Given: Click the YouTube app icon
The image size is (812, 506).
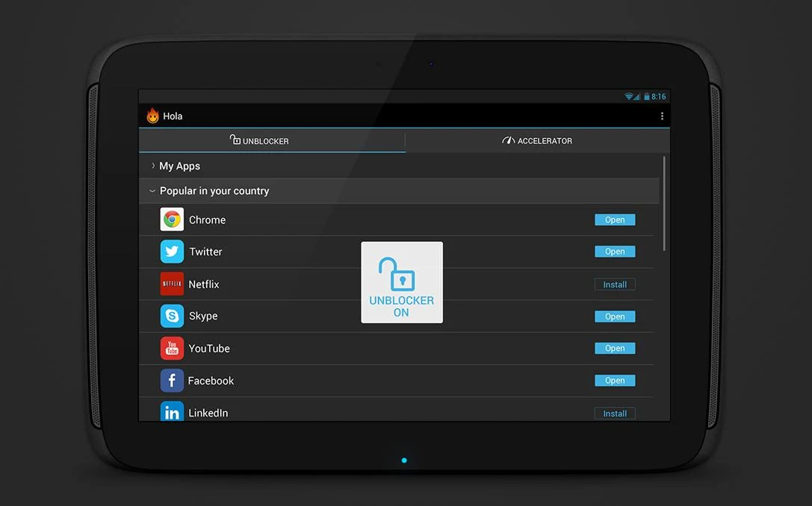Looking at the screenshot, I should 172,348.
